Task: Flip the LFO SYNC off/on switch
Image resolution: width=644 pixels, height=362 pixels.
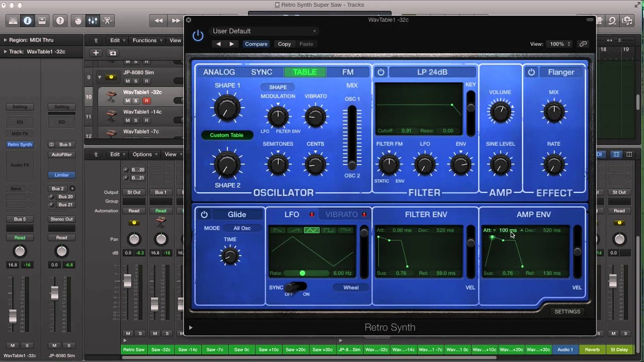Action: (x=295, y=287)
